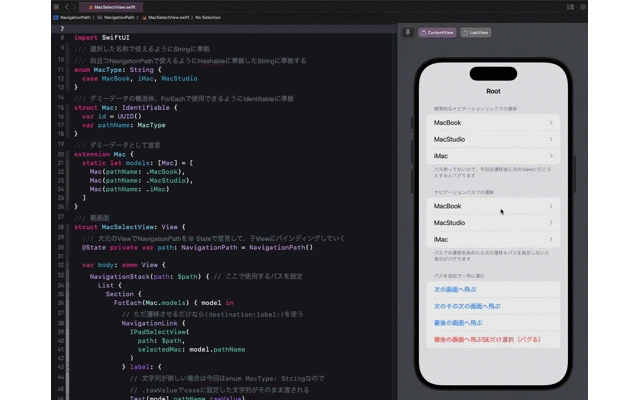
Task: Tap iMac row in first section
Action: tap(493, 156)
